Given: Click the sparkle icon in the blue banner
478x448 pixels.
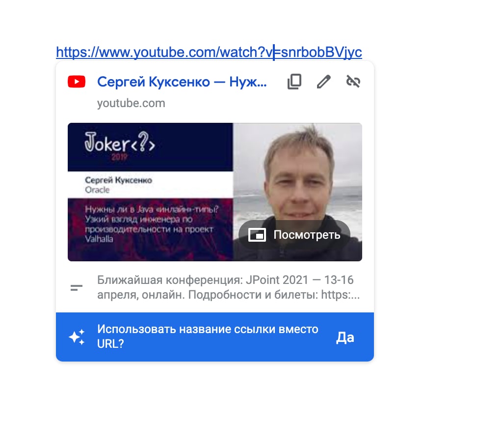Looking at the screenshot, I should (x=77, y=337).
